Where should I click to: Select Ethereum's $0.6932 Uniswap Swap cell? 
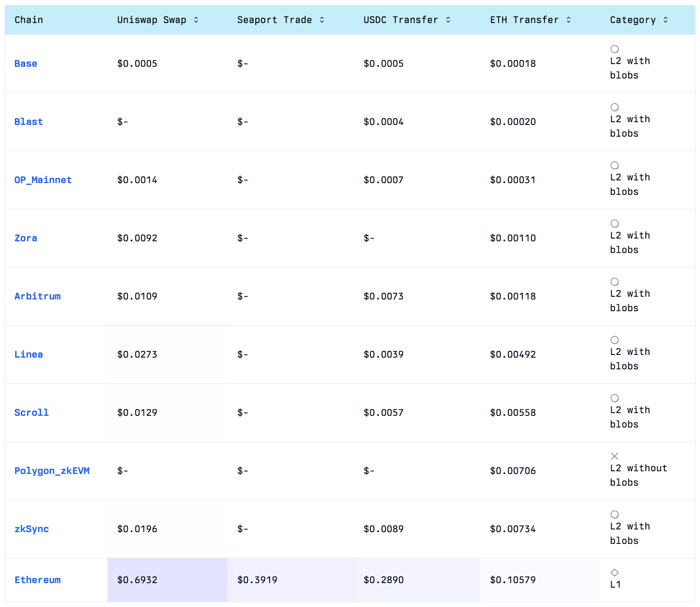(x=167, y=580)
